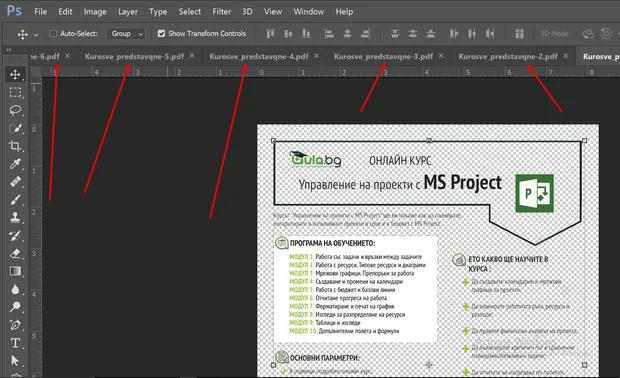Open the Group dropdown in options bar
Viewport: 620px width, 378px height.
[126, 34]
